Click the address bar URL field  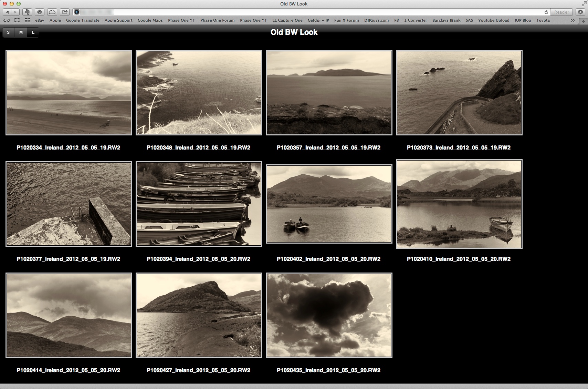312,12
